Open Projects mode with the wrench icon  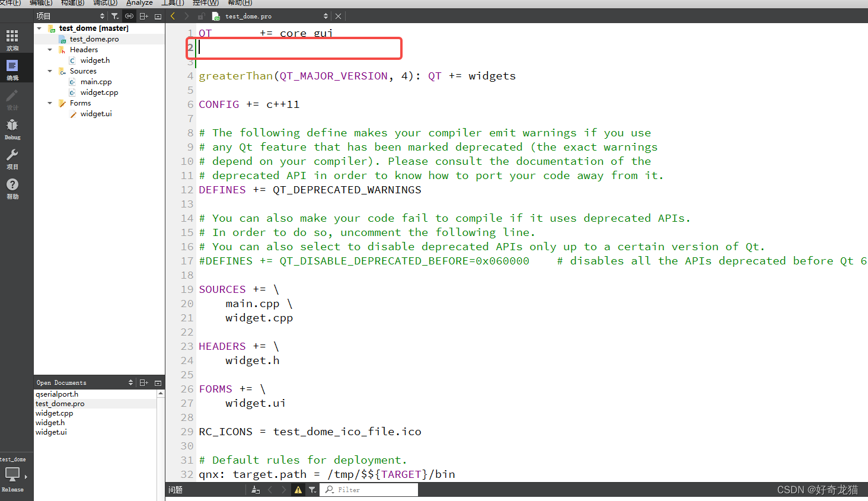[12, 158]
